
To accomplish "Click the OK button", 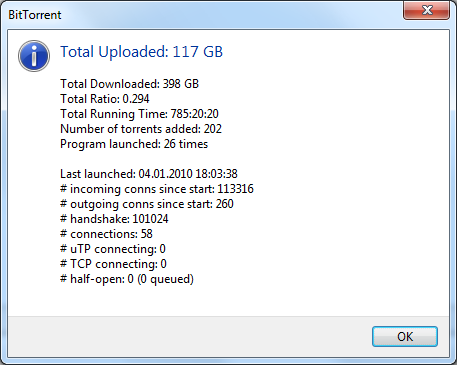I will point(405,336).
